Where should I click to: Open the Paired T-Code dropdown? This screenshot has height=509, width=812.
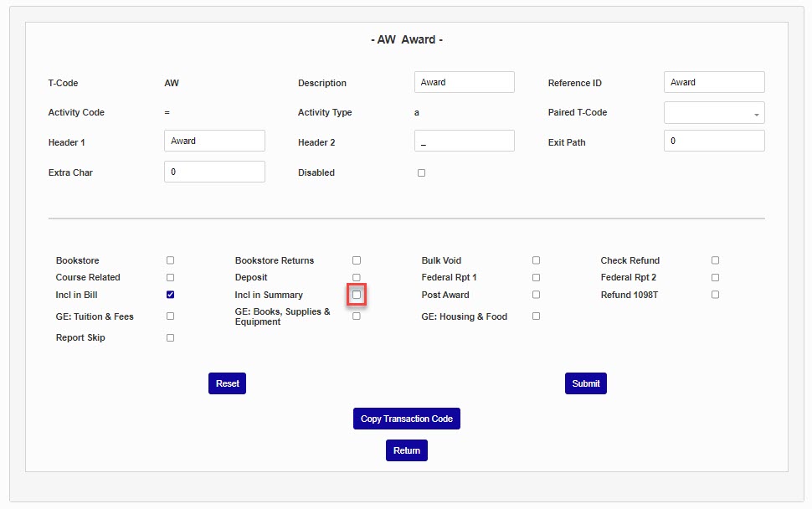(714, 113)
